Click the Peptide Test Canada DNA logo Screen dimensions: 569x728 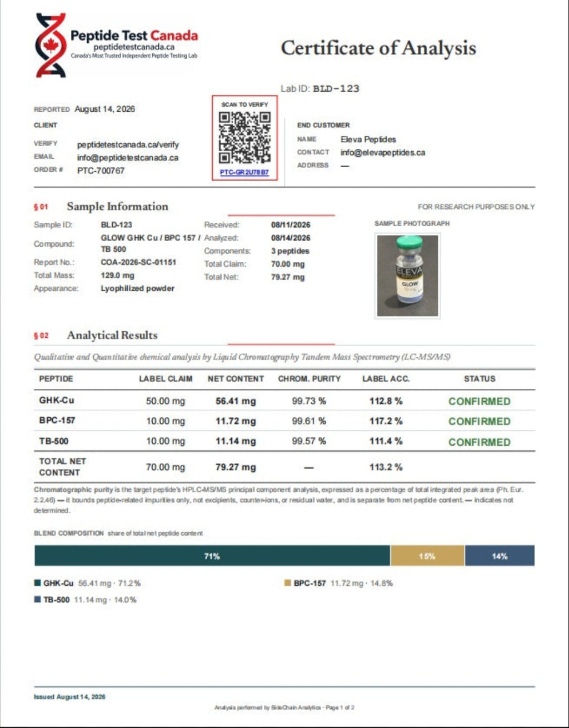[51, 44]
